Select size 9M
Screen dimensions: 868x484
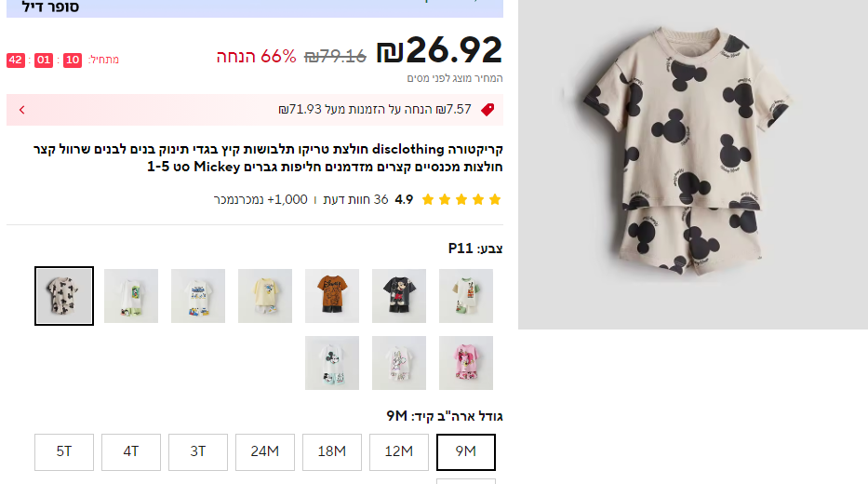466,452
